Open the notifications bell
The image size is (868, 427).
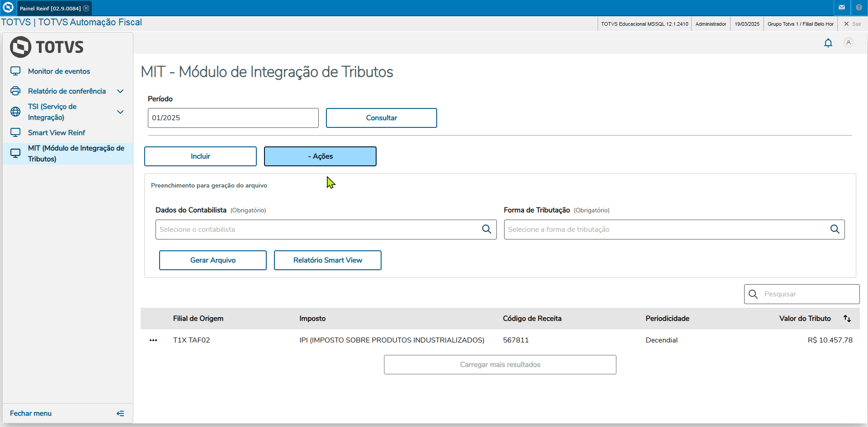click(828, 43)
